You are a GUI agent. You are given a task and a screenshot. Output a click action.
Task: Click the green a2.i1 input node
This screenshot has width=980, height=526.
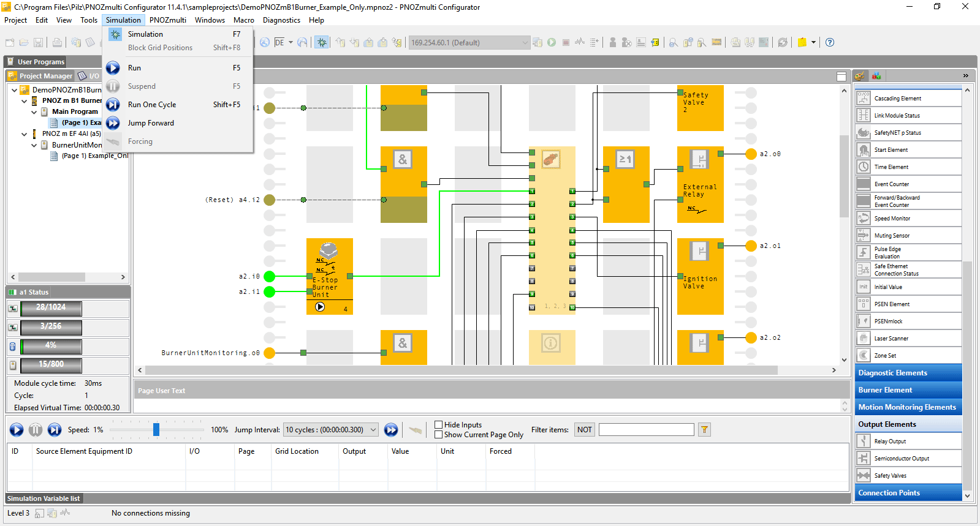pos(269,291)
